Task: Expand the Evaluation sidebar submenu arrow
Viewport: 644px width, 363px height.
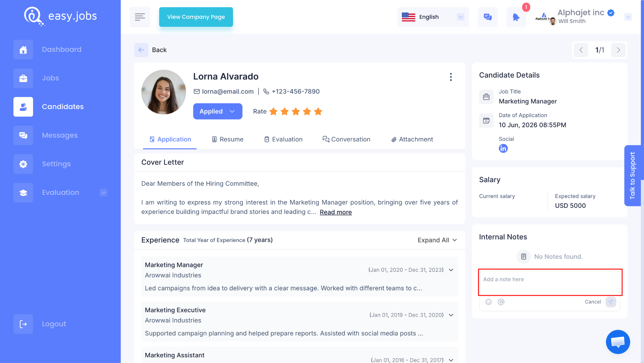Action: (103, 193)
